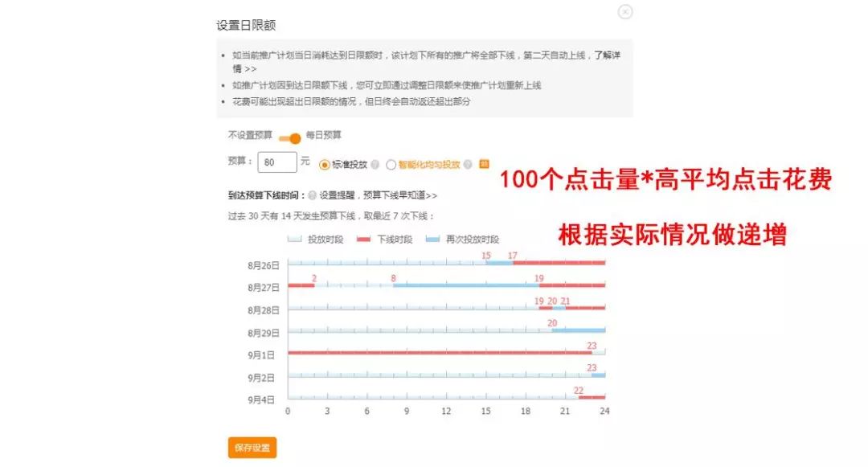
Task: Click the reminder bell icon before 设置提醒
Action: pyautogui.click(x=311, y=194)
